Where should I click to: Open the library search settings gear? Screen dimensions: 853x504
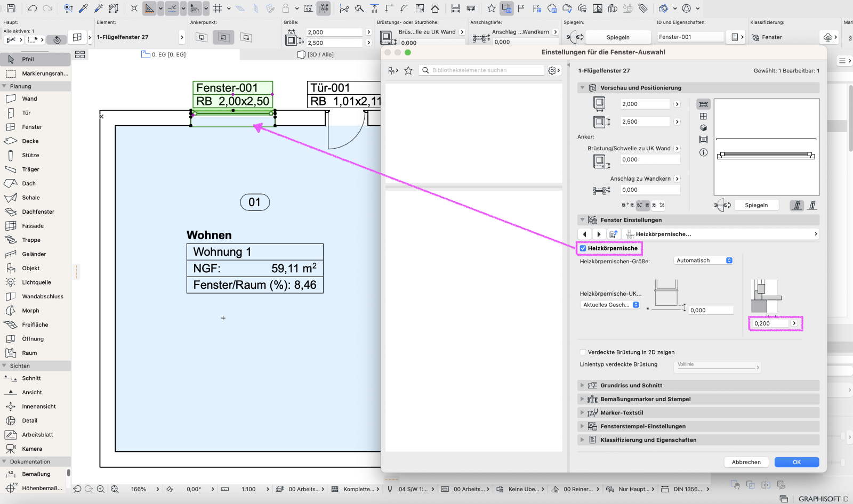pos(554,70)
